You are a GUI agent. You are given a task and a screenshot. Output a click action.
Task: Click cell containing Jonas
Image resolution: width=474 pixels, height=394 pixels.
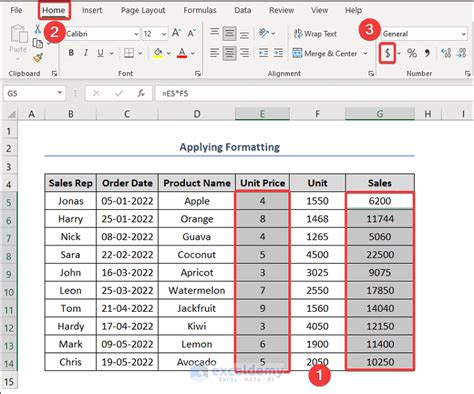(71, 201)
